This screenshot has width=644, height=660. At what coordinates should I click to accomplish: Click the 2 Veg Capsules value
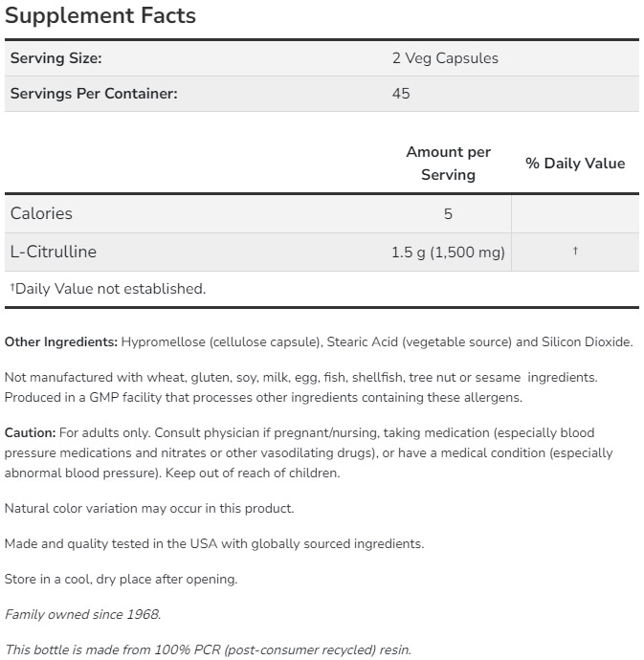pyautogui.click(x=445, y=58)
